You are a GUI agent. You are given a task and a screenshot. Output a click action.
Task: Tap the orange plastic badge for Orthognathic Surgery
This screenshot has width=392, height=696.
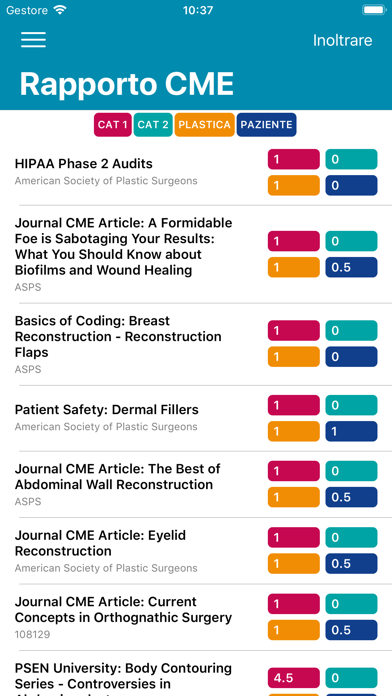coord(293,630)
